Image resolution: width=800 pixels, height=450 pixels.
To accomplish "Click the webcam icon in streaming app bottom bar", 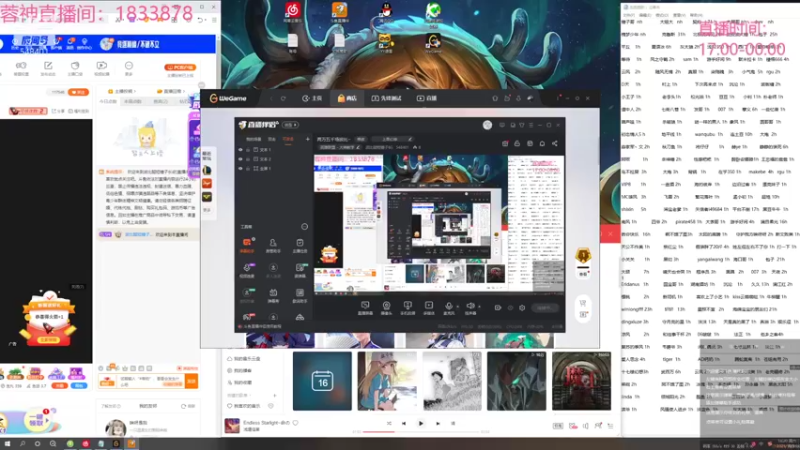I will tap(386, 306).
